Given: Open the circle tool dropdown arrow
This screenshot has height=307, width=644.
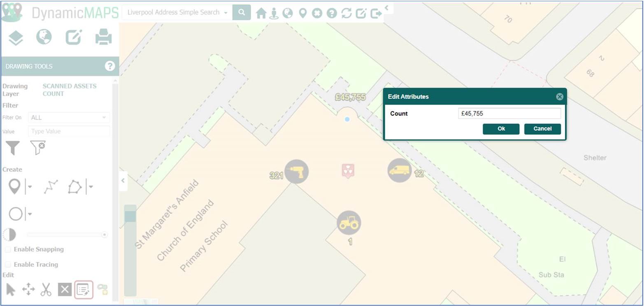Looking at the screenshot, I should pos(30,214).
